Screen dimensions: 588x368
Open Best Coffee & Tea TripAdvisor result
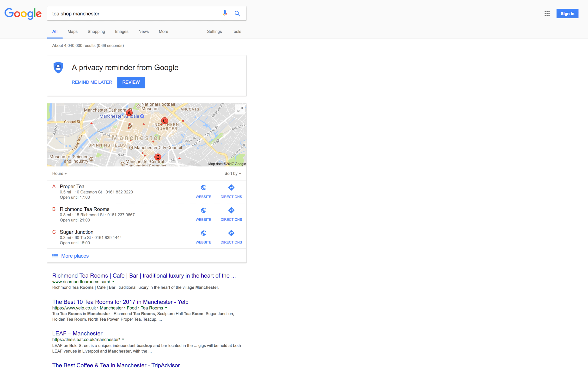(116, 365)
